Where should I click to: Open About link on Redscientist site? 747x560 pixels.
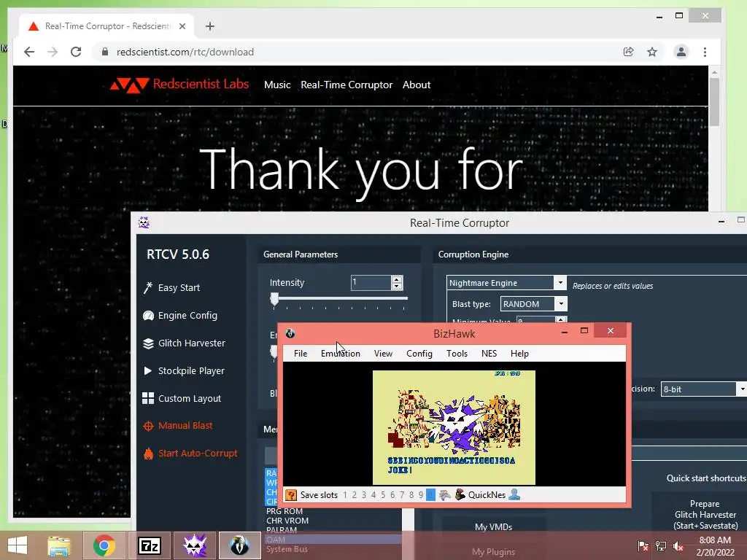[x=417, y=85]
